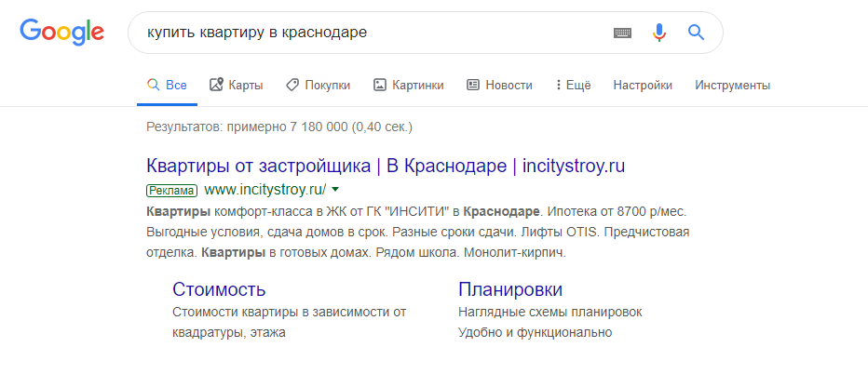Select the Все results tab
Image resolution: width=868 pixels, height=374 pixels.
click(x=168, y=86)
